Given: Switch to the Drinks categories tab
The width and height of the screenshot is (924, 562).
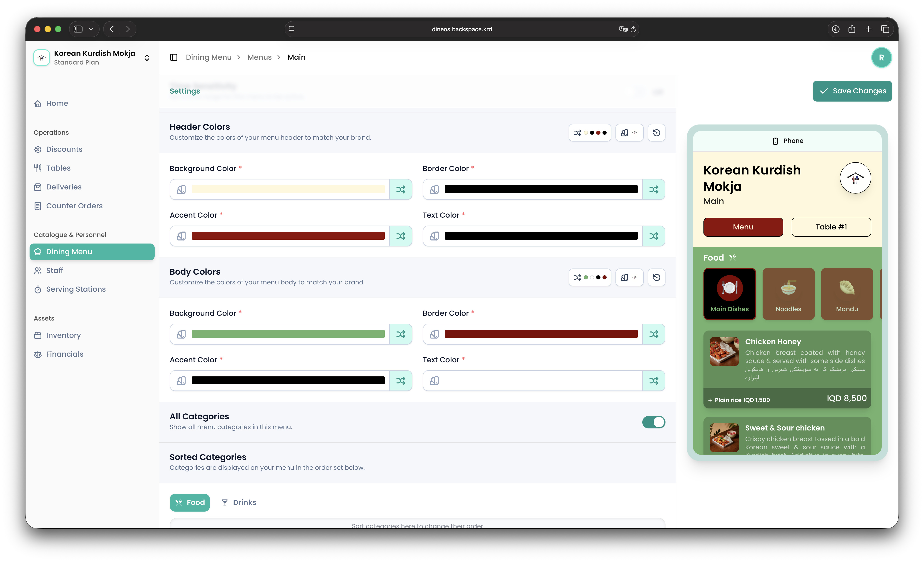Looking at the screenshot, I should (x=239, y=502).
